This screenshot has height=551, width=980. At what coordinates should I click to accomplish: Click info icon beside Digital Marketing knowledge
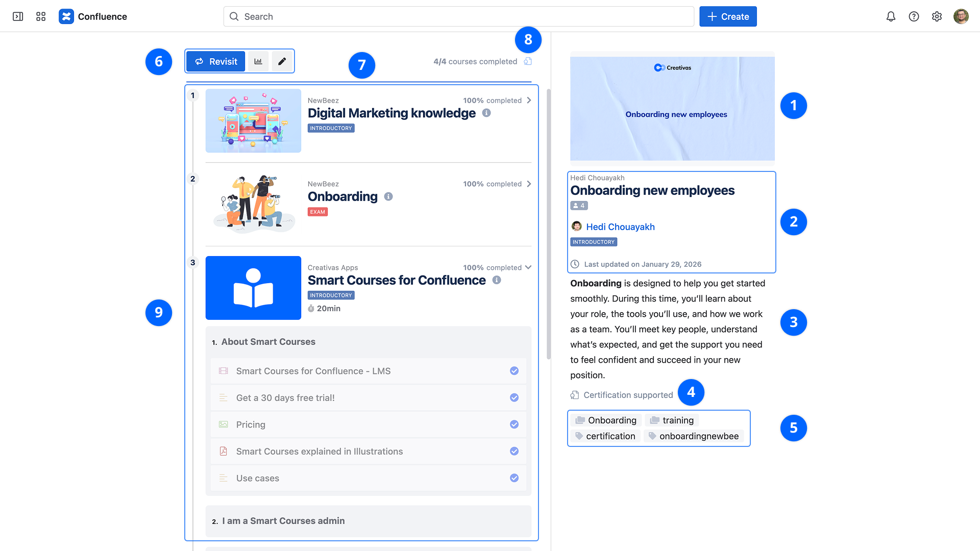coord(486,113)
